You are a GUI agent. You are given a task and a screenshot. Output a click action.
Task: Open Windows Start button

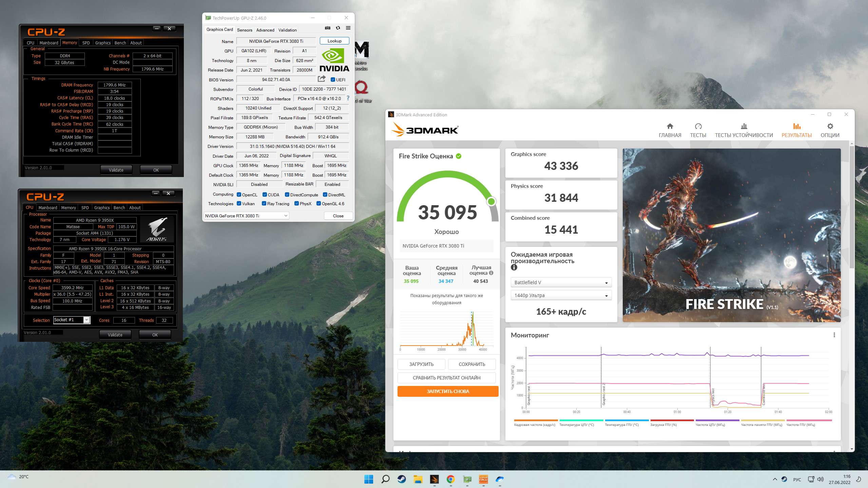(369, 479)
